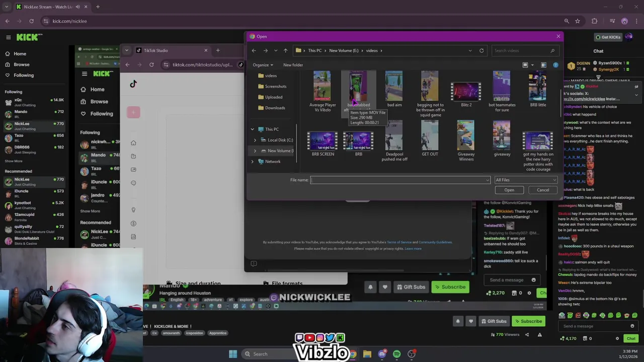Select the Average Player Vs Vibzlo video
The height and width of the screenshot is (362, 644).
[323, 92]
